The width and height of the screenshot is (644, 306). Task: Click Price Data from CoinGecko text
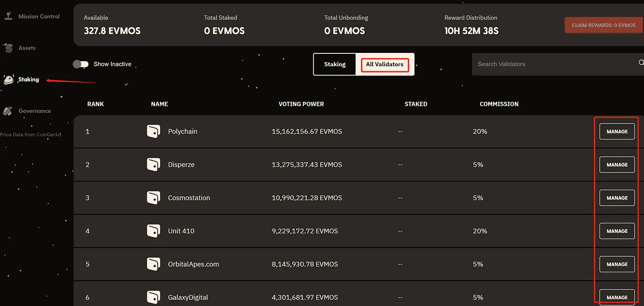pos(31,134)
